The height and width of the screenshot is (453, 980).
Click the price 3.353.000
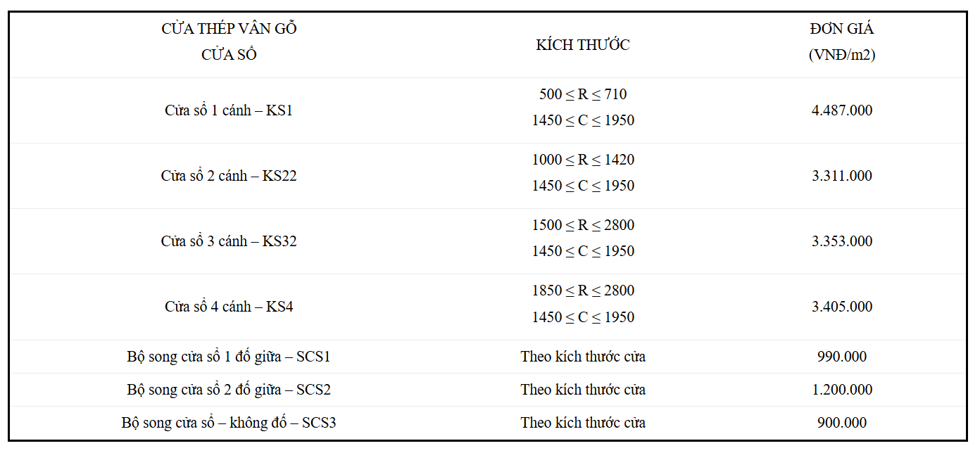[842, 241]
